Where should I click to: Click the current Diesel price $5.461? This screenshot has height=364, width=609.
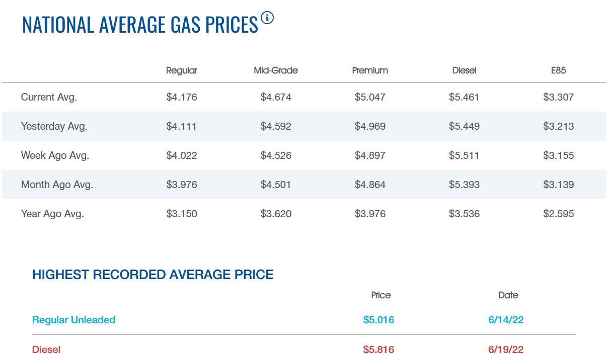click(x=464, y=98)
